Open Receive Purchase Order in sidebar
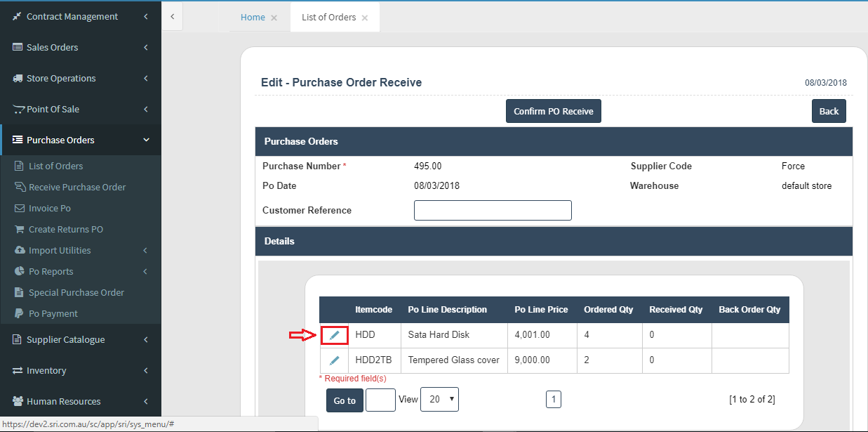The image size is (868, 432). 77,188
